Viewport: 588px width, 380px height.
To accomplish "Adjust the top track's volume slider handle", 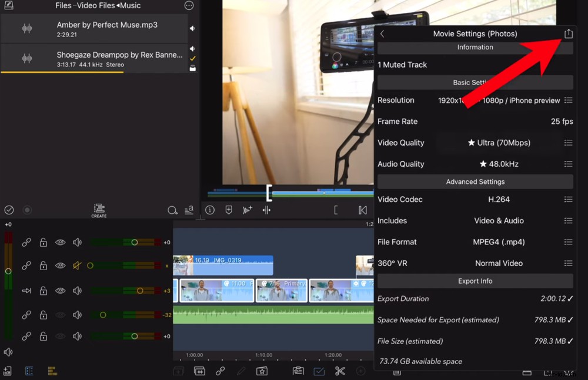I will (135, 242).
